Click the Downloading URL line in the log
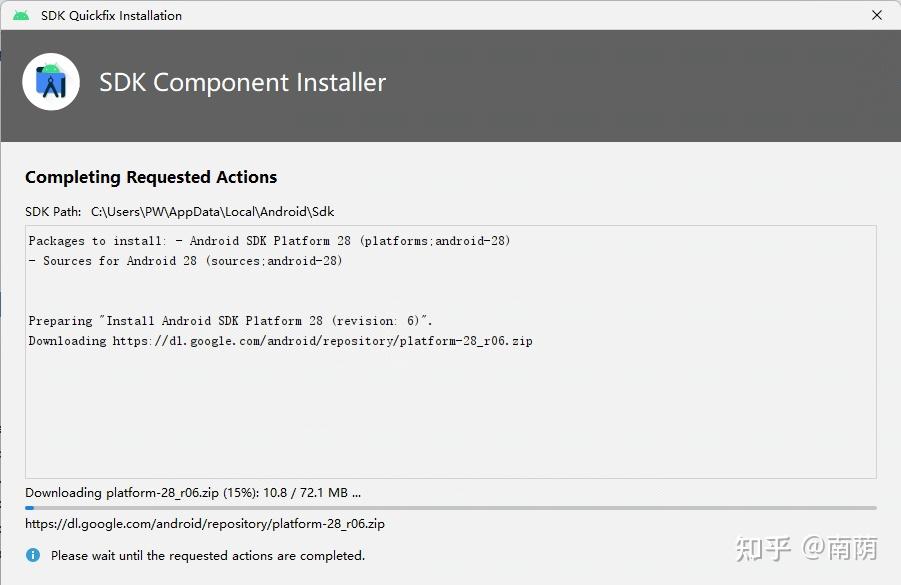The height and width of the screenshot is (585, 901). [280, 341]
